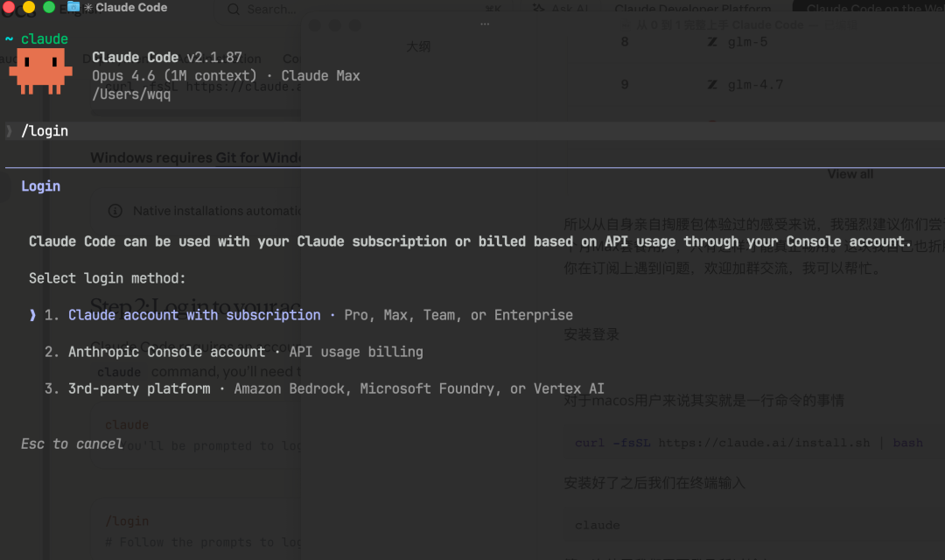The image size is (945, 560).
Task: Select Claude account with subscription option
Action: coord(194,315)
